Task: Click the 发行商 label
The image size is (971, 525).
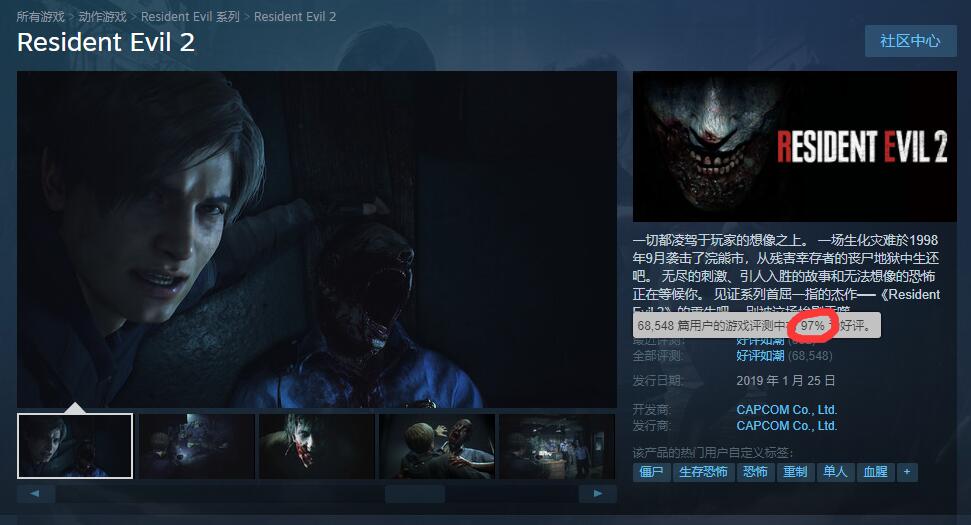Action: (652, 425)
